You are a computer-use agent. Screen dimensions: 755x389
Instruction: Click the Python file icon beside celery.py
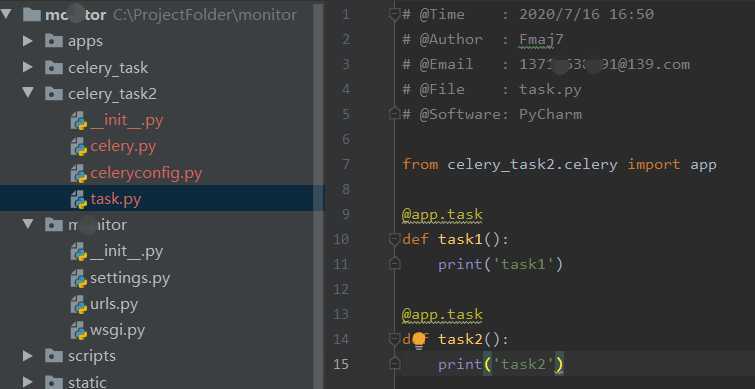point(78,147)
